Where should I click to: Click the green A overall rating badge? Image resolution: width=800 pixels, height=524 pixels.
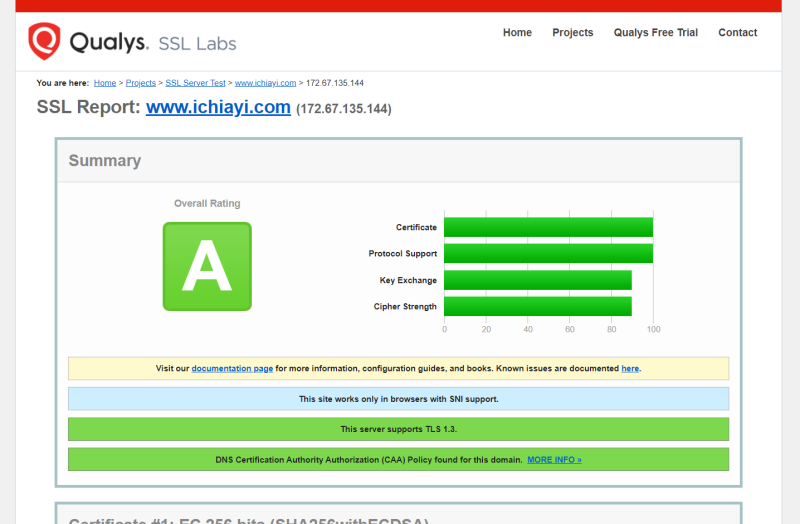tap(207, 266)
